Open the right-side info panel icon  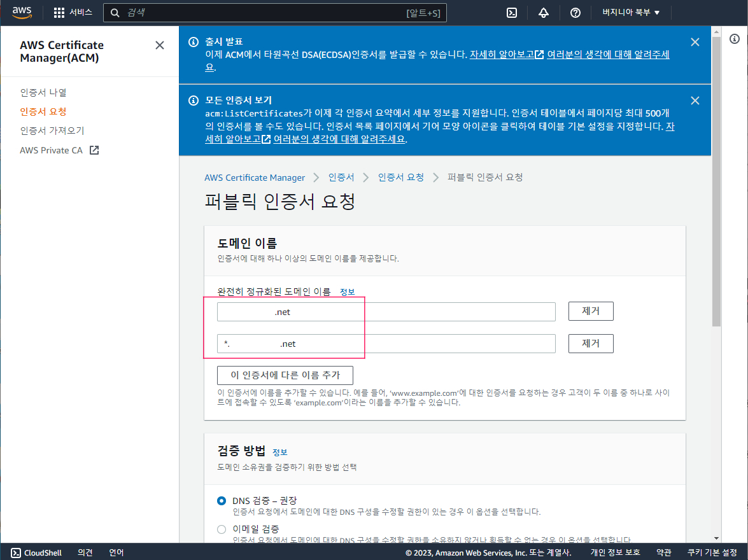coord(735,39)
